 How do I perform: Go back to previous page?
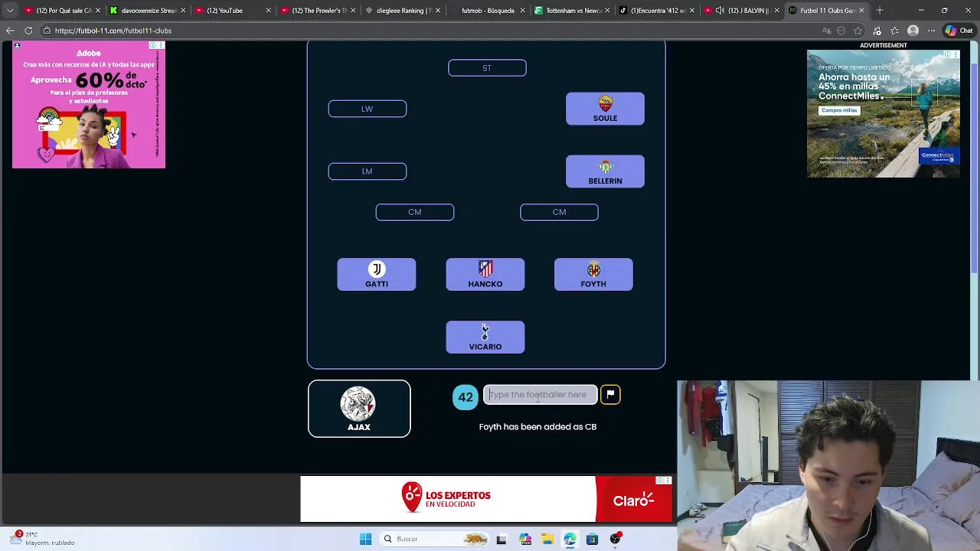(10, 31)
